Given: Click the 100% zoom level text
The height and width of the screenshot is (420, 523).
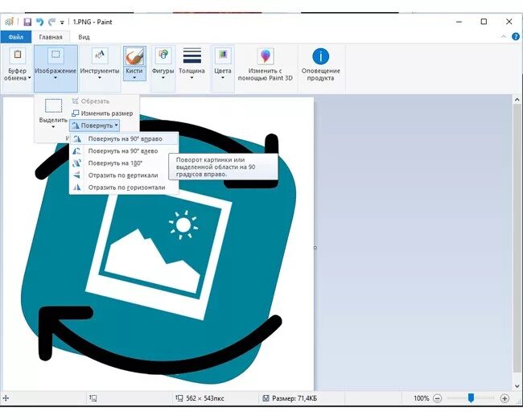Looking at the screenshot, I should click(x=421, y=398).
